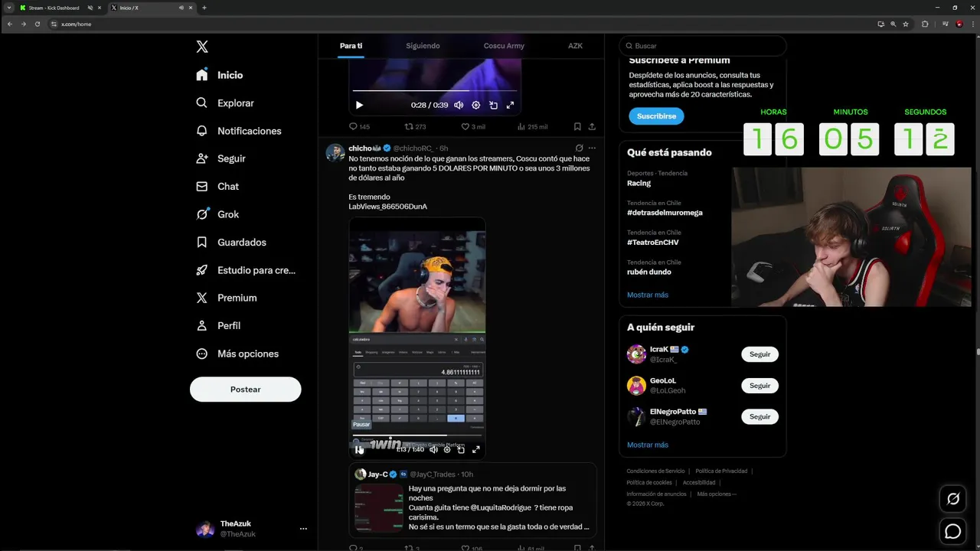Open chicho video settings gear
This screenshot has width=980, height=551.
point(447,449)
